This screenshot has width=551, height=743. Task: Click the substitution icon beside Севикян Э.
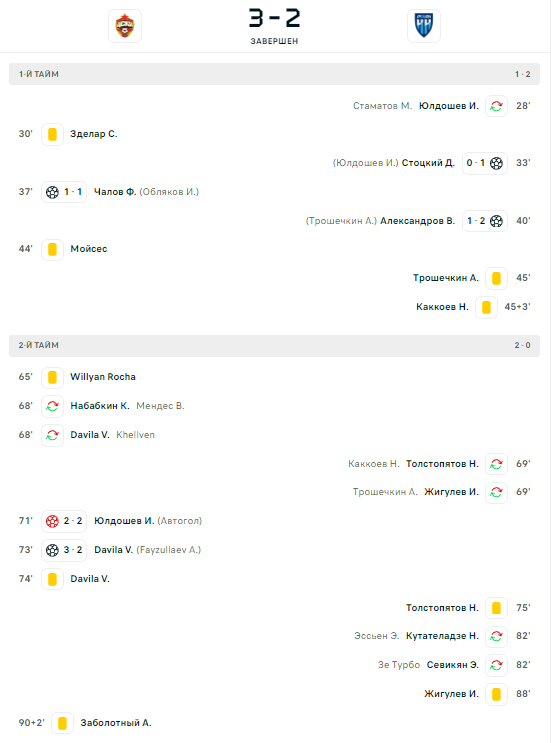[x=497, y=665]
